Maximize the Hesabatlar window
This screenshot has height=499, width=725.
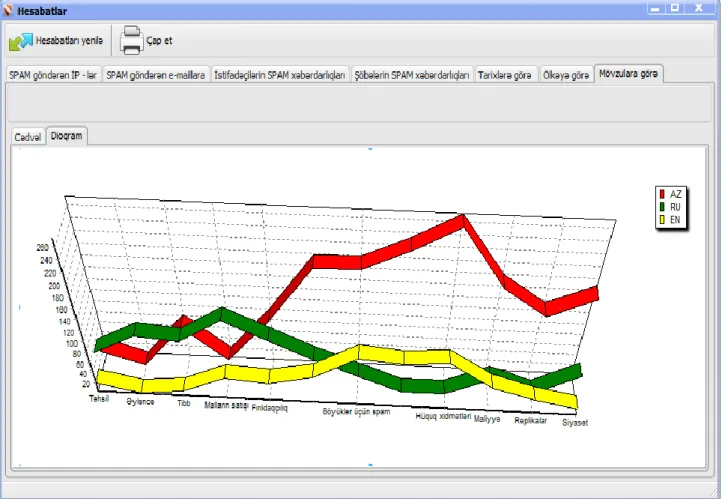click(x=675, y=8)
